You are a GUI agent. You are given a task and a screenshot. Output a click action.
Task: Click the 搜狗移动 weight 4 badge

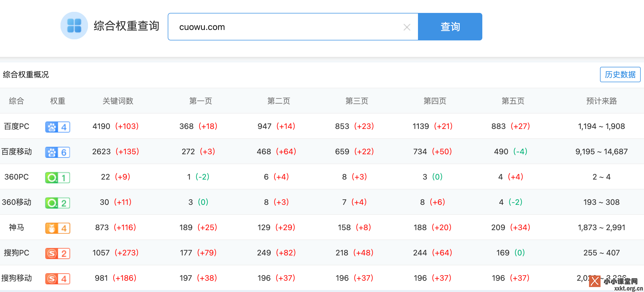pyautogui.click(x=58, y=279)
